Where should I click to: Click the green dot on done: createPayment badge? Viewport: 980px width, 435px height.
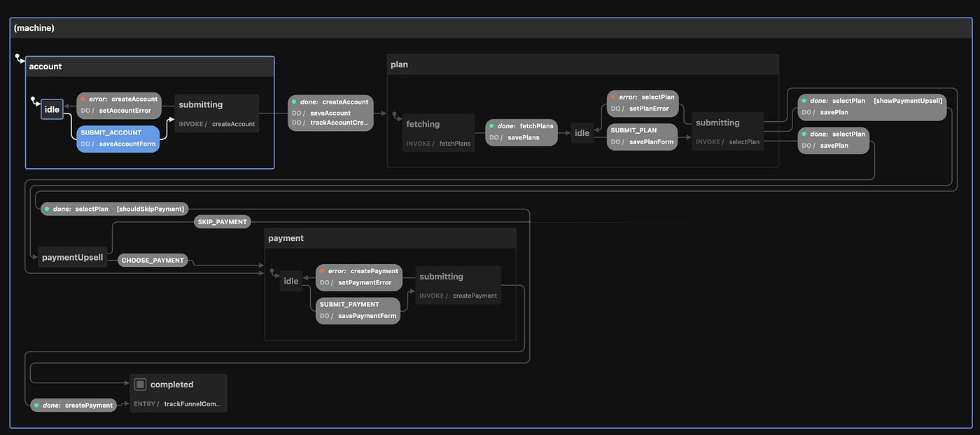click(37, 405)
